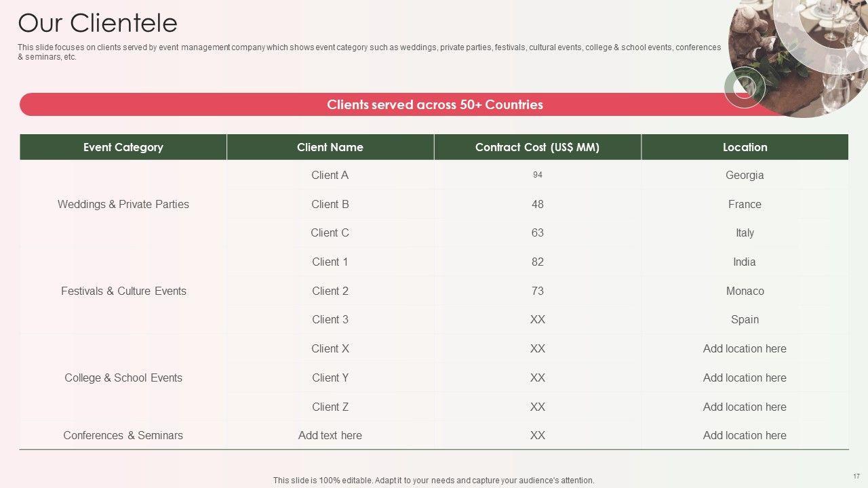The width and height of the screenshot is (868, 488).
Task: Click the '100% editable' footer text
Action: pos(434,480)
